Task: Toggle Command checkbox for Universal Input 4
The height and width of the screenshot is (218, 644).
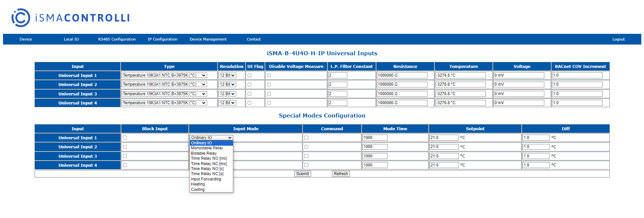Action: (x=306, y=165)
